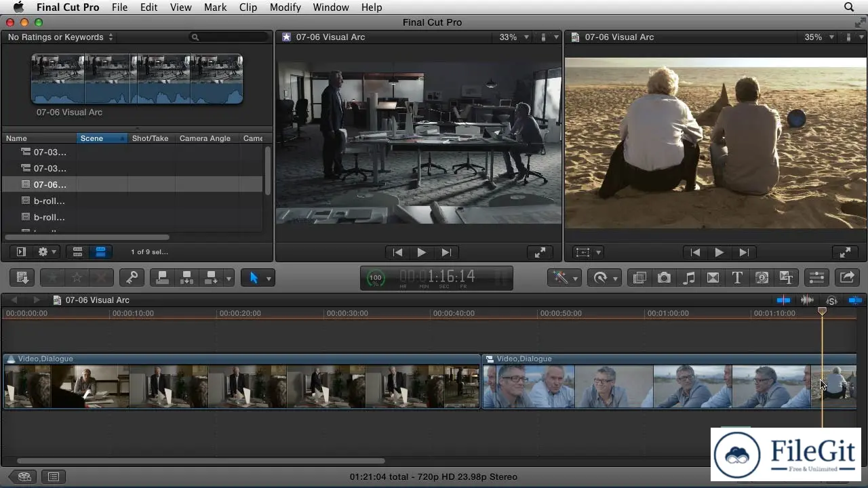Toggle timeline snapping button

[x=855, y=300]
